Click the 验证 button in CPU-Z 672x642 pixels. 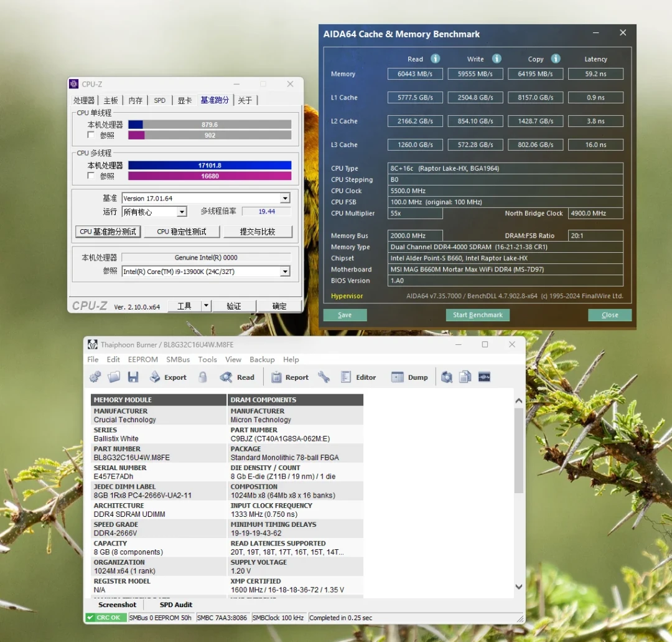pyautogui.click(x=234, y=305)
